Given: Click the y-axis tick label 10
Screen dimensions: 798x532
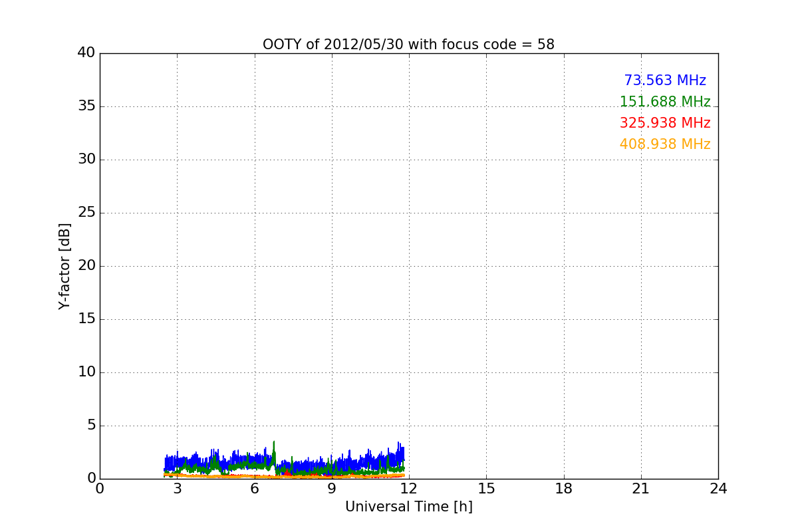Looking at the screenshot, I should [86, 372].
